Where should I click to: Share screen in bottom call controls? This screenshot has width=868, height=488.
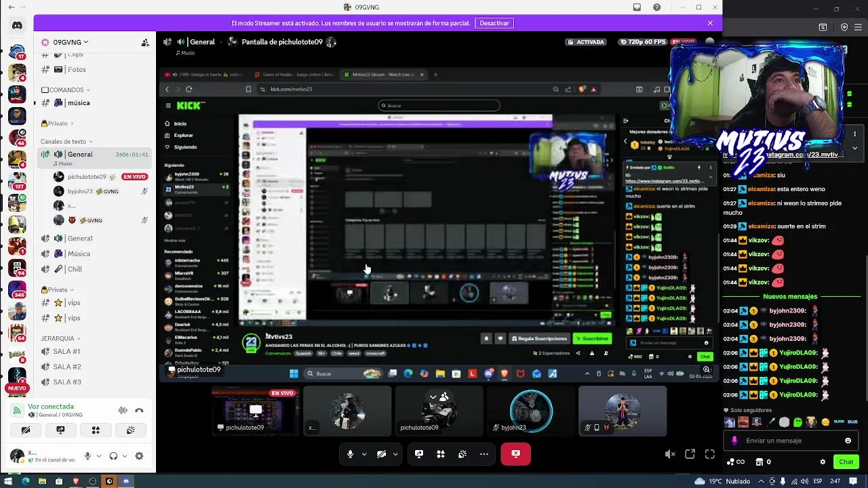pos(419,454)
